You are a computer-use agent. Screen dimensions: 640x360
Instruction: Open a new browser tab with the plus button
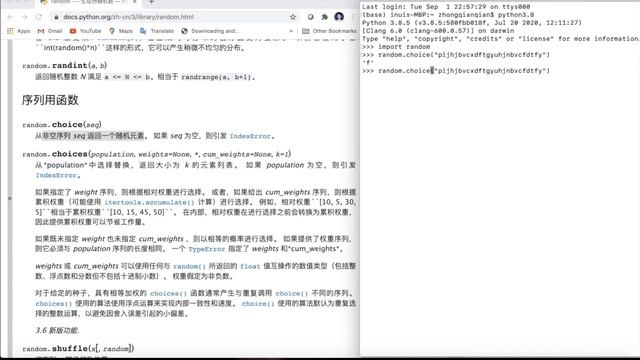[151, 2]
